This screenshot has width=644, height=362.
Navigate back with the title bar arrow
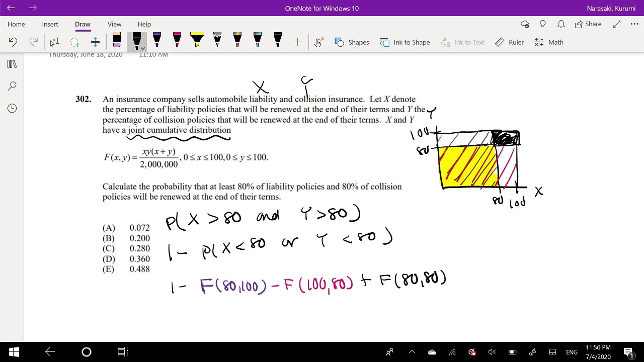pyautogui.click(x=11, y=8)
